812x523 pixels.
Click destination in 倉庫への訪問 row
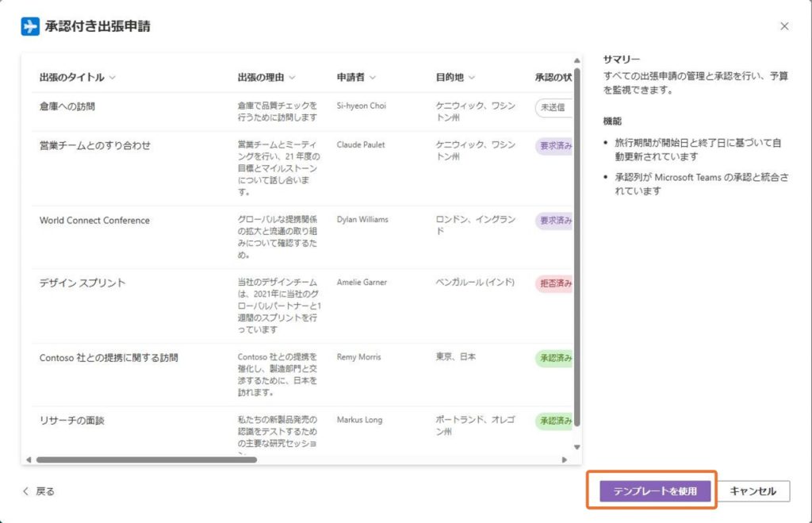tap(476, 111)
